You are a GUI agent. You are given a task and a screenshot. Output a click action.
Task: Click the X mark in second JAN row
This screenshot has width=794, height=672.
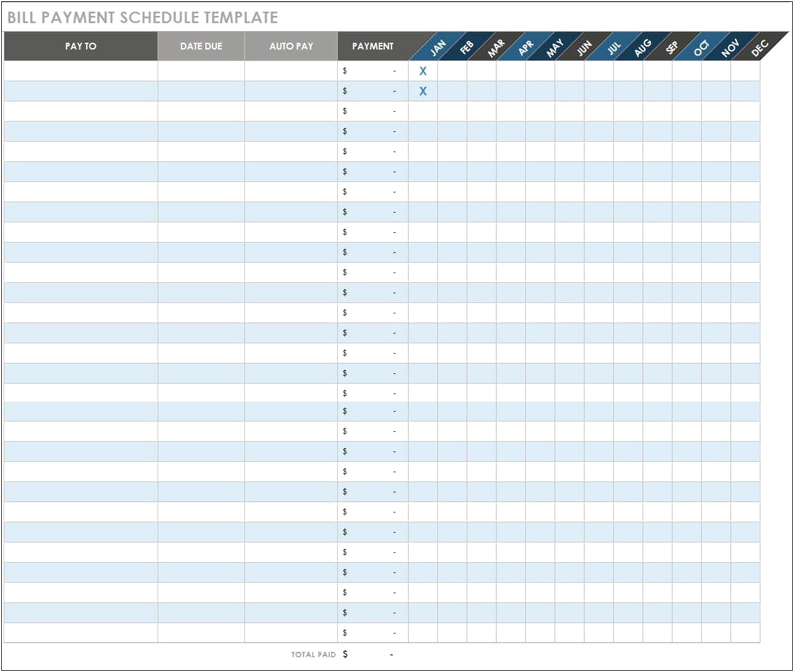coord(423,91)
